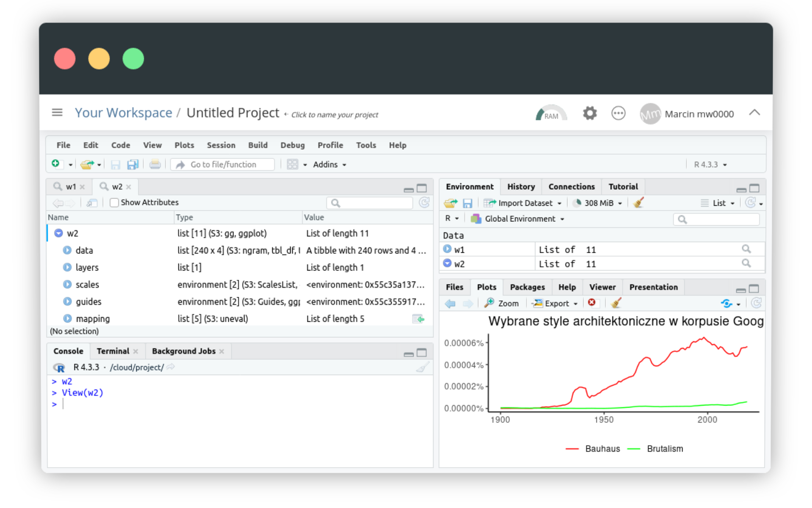
Task: Click the object viewer search field
Action: point(370,203)
